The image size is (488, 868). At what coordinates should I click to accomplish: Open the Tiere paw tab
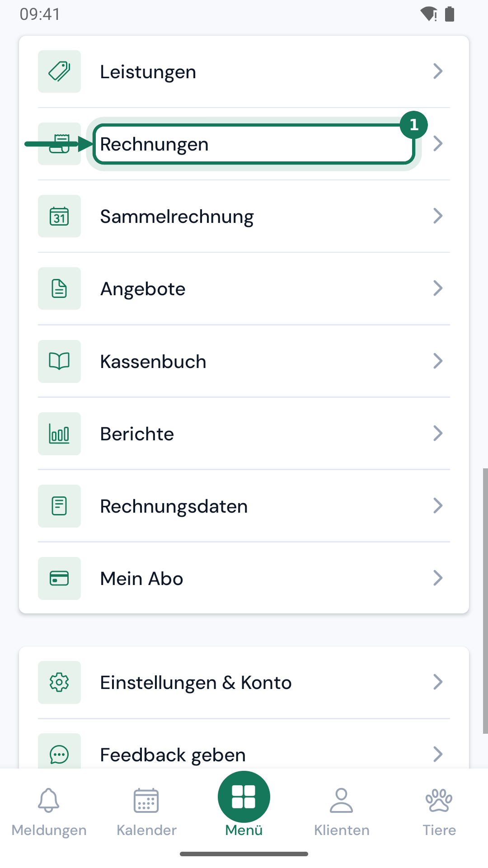(439, 811)
